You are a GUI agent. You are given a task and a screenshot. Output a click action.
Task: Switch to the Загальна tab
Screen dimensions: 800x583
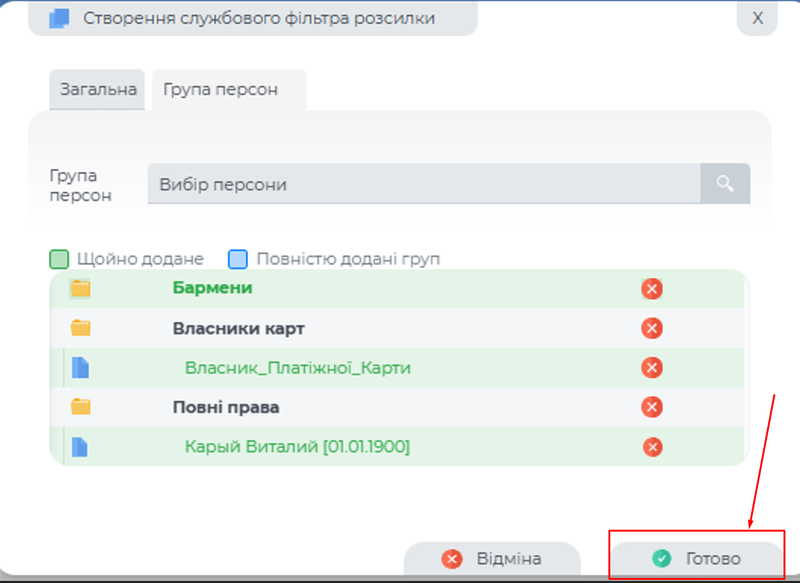pos(96,89)
